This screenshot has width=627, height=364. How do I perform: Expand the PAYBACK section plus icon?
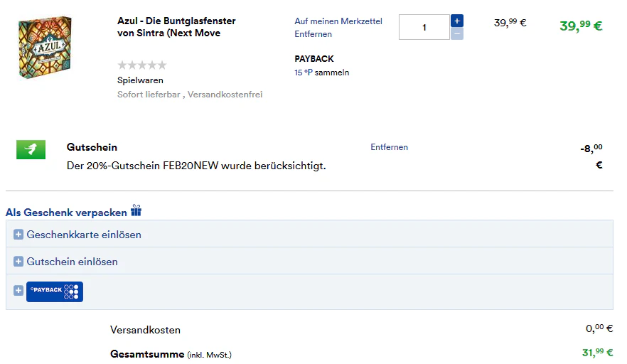coord(18,290)
